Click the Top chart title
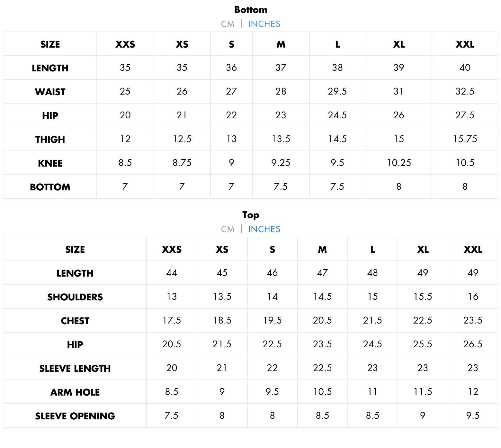Image resolution: width=501 pixels, height=448 pixels. pyautogui.click(x=251, y=215)
